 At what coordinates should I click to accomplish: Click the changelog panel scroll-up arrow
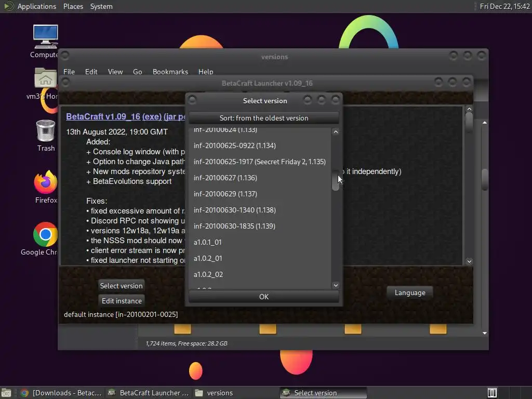(469, 109)
